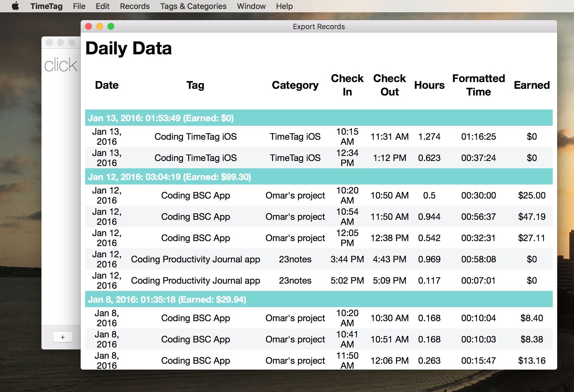Click the 11:50 AM check out cell
Screen dimensions: 574x392
coord(389,217)
